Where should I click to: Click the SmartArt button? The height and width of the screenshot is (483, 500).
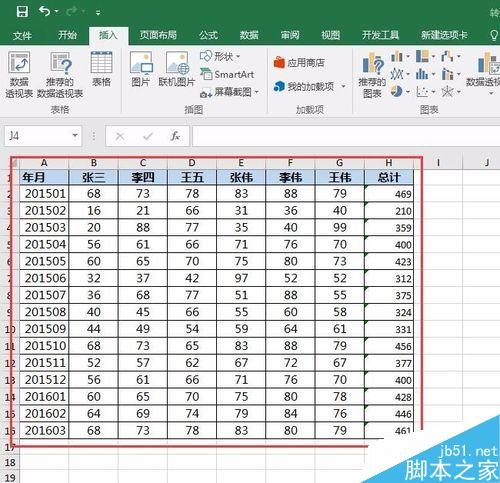click(227, 74)
